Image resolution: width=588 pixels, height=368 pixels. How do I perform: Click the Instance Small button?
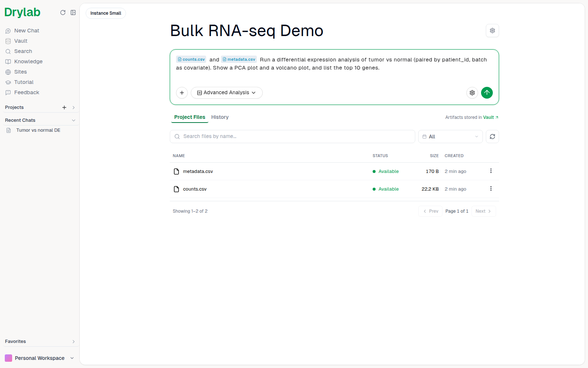(106, 13)
